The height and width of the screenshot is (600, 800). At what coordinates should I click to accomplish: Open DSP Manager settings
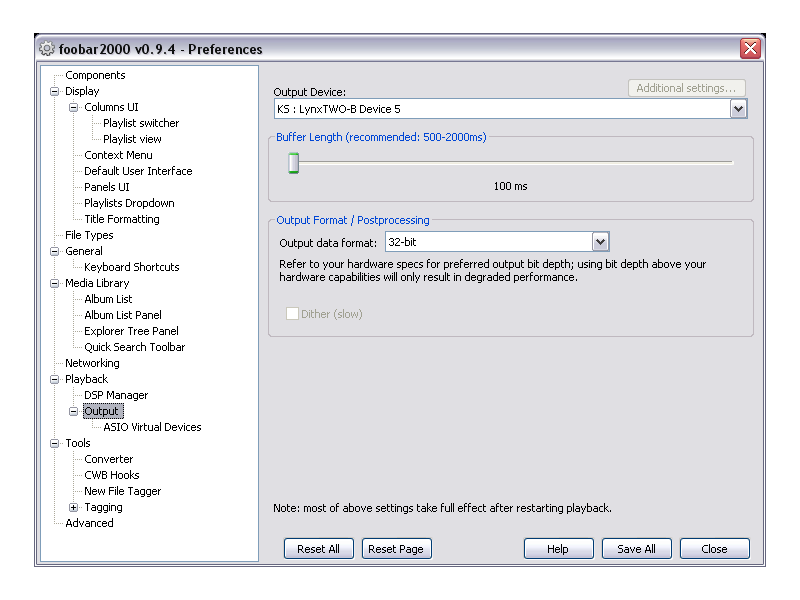116,395
